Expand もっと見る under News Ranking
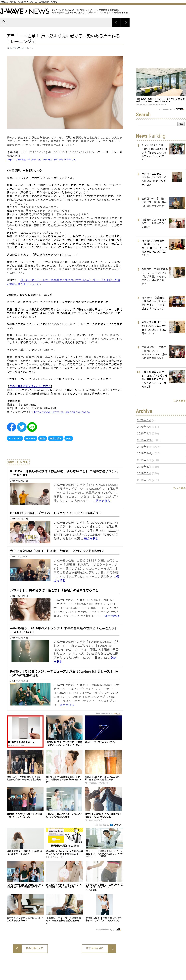This screenshot has height=980, width=186. (179, 401)
